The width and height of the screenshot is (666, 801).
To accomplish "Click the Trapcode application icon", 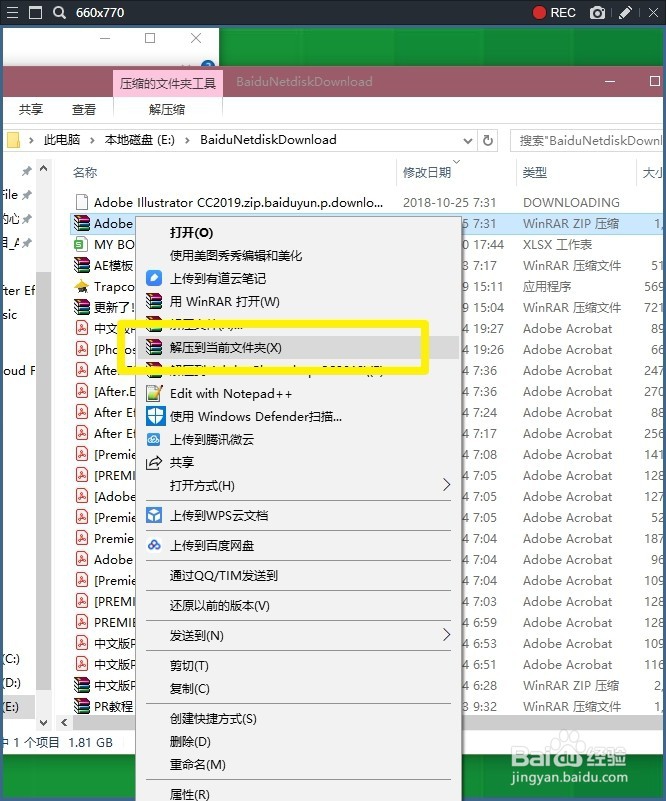I will click(x=82, y=286).
